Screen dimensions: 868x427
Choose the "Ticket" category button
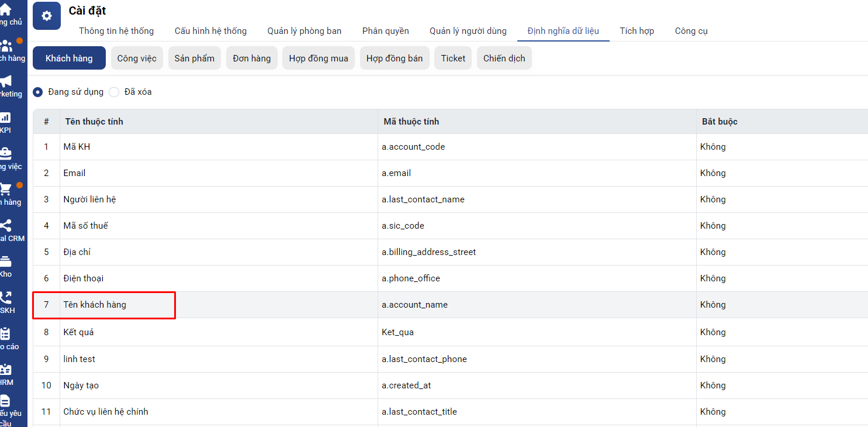[453, 58]
